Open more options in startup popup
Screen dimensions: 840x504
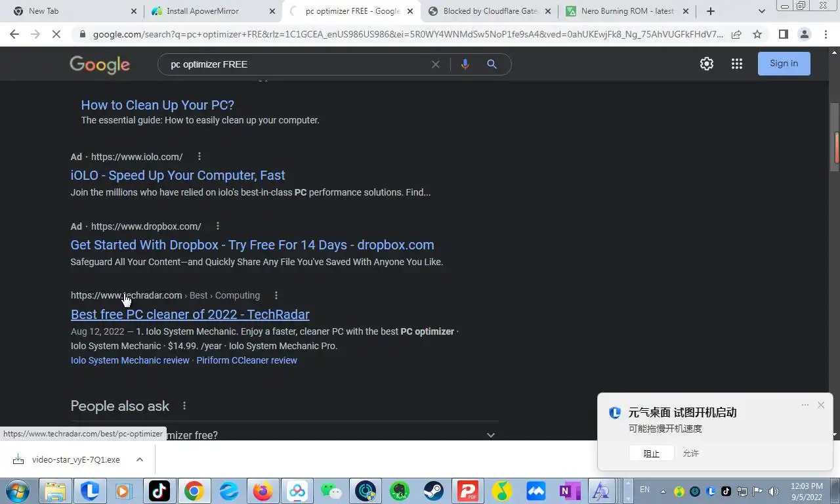(x=805, y=405)
